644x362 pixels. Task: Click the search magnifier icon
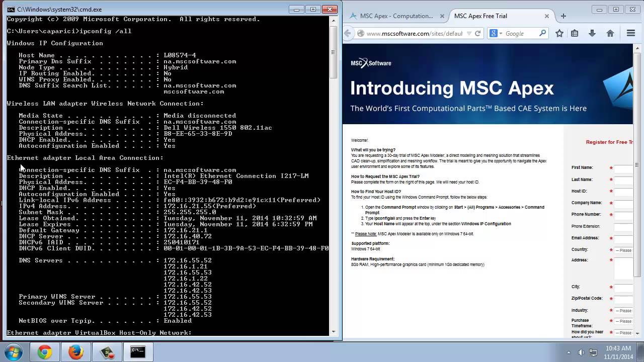click(542, 33)
